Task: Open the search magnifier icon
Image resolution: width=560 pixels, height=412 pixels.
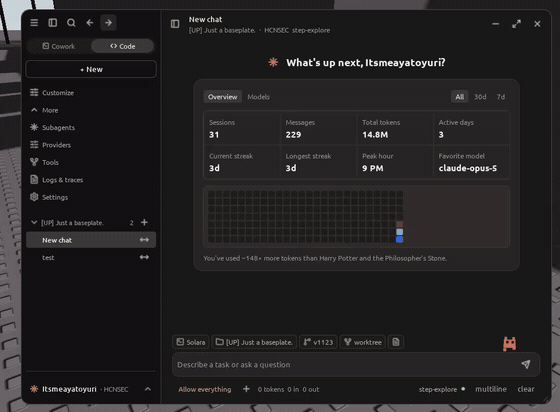Action: [x=71, y=23]
